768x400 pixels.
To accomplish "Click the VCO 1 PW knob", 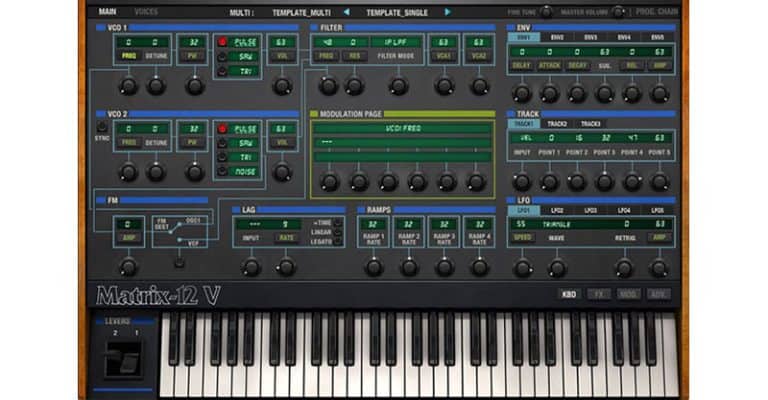I will pos(194,86).
